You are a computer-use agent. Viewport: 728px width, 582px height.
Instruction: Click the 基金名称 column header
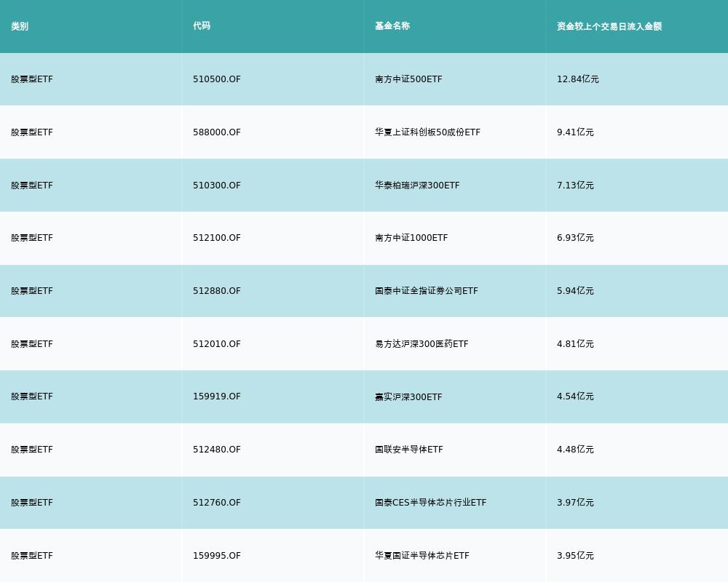pos(392,26)
